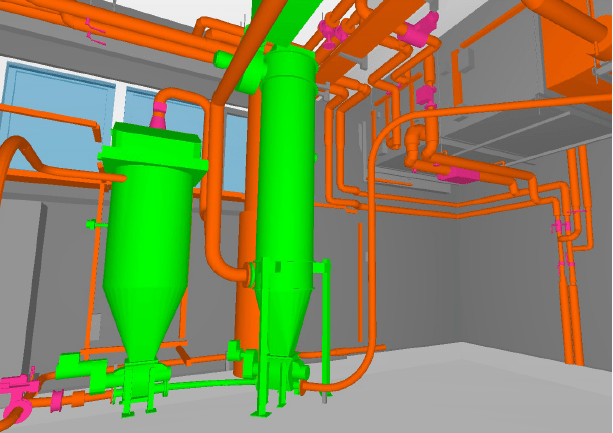Screen dimensions: 613x433
Task: Pick the pink flange on the lower-left horizontal pipe
Action: [x=57, y=401]
